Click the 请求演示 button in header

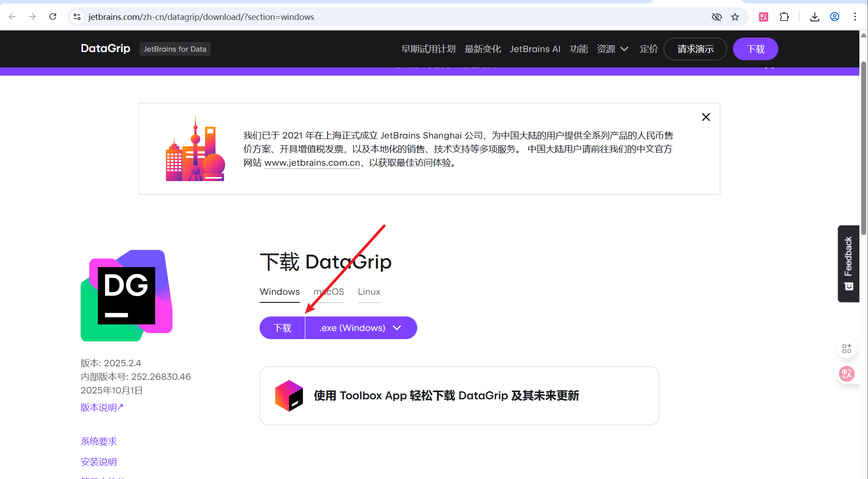click(695, 49)
